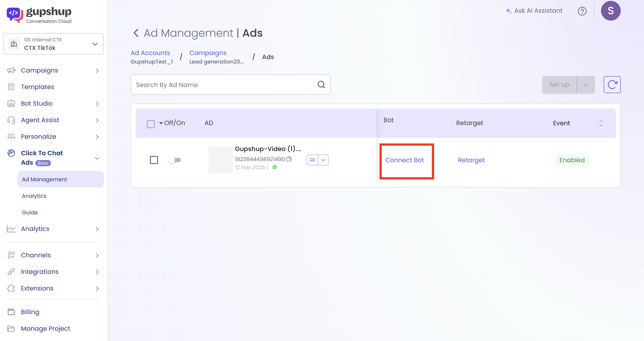Open the Templates menu item

pos(38,87)
